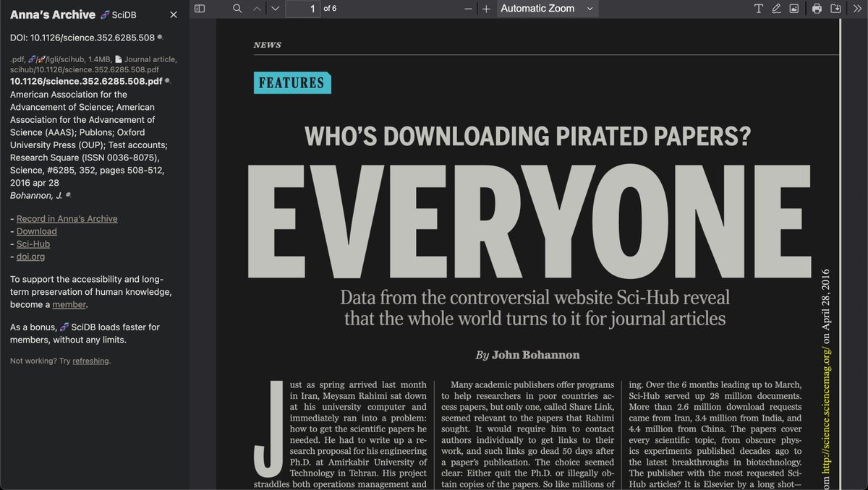This screenshot has width=868, height=490.
Task: Click the "By John Bohannon" byline
Action: click(527, 355)
